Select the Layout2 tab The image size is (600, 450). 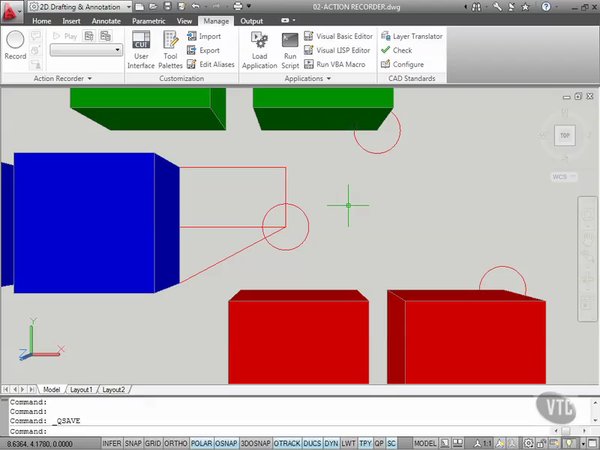click(x=113, y=390)
